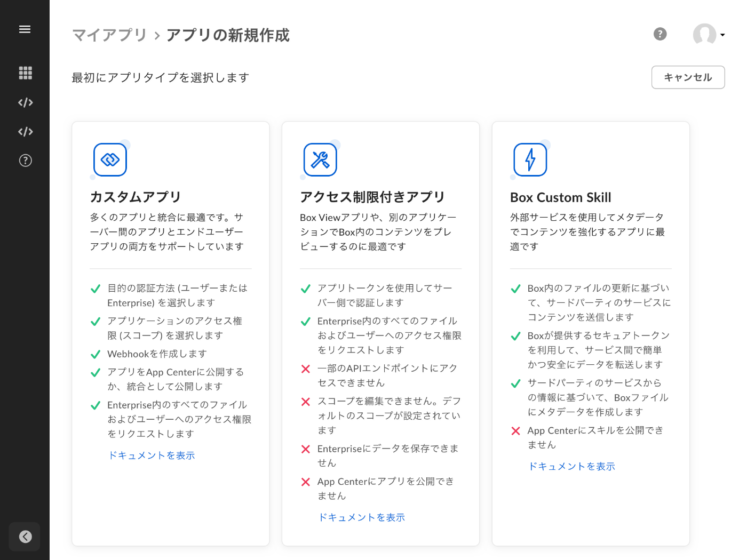Open ドキュメントを表示 link in カスタムアプリ card
The width and height of the screenshot is (747, 560).
click(x=152, y=455)
